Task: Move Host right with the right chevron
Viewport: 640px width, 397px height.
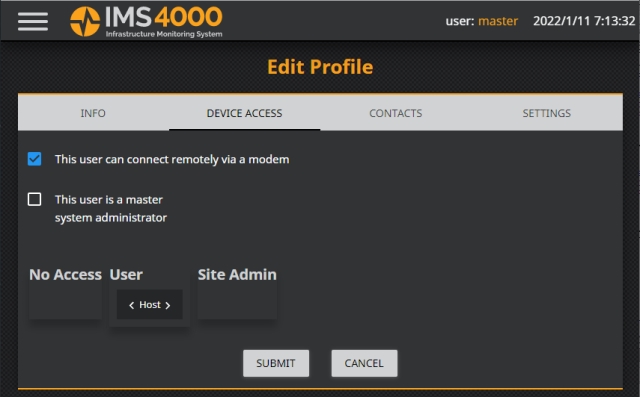Action: click(167, 305)
